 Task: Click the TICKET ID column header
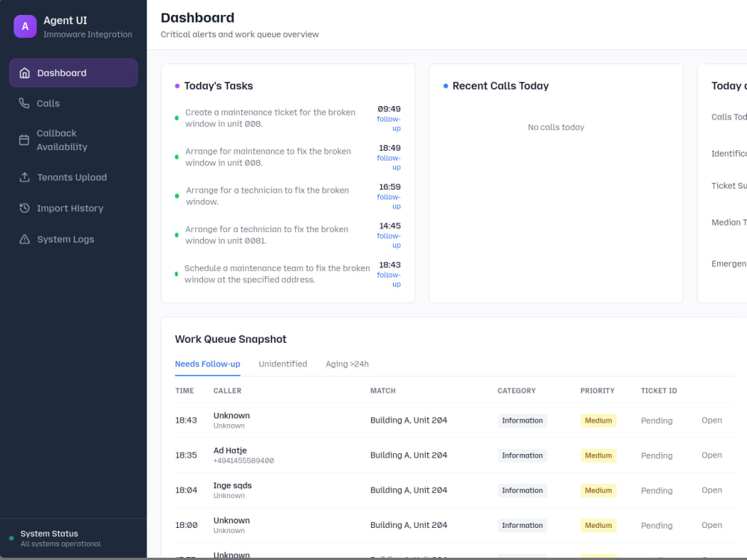(x=659, y=391)
